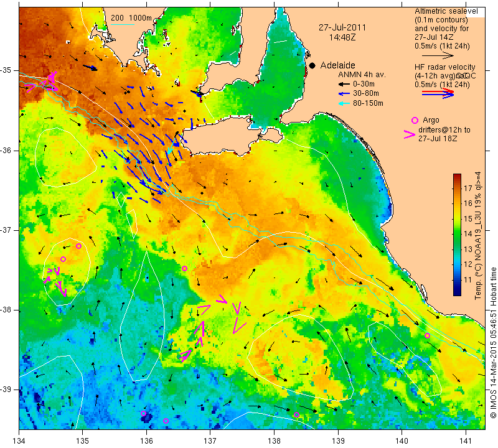The height and width of the screenshot is (448, 498).
Task: Click the latitude axis label '-35'
Action: [6, 70]
